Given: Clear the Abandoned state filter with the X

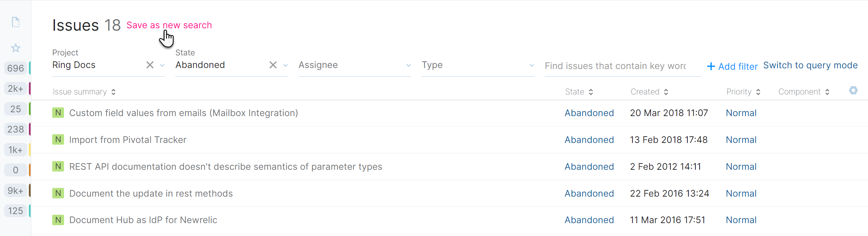Looking at the screenshot, I should pos(273,64).
